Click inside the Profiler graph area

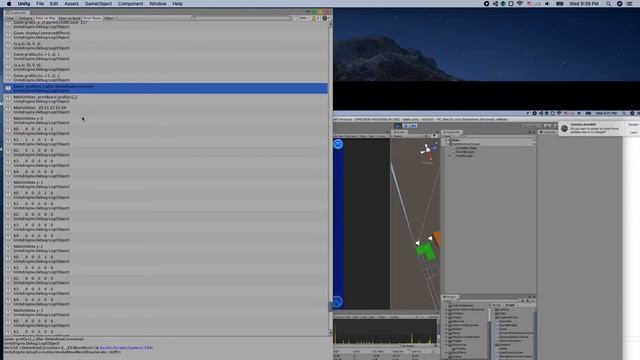point(385,331)
